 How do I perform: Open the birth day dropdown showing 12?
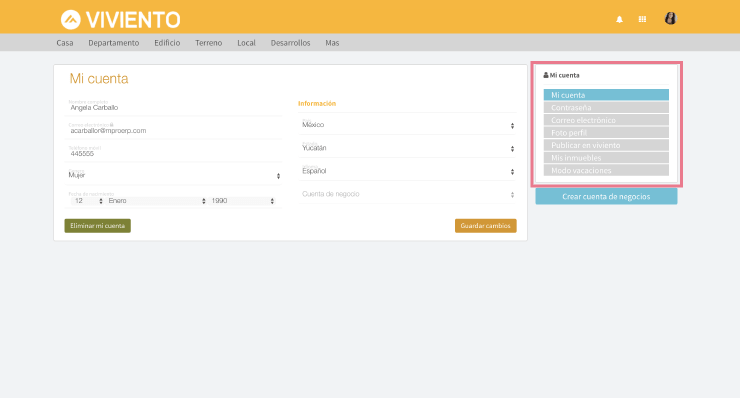(x=87, y=201)
